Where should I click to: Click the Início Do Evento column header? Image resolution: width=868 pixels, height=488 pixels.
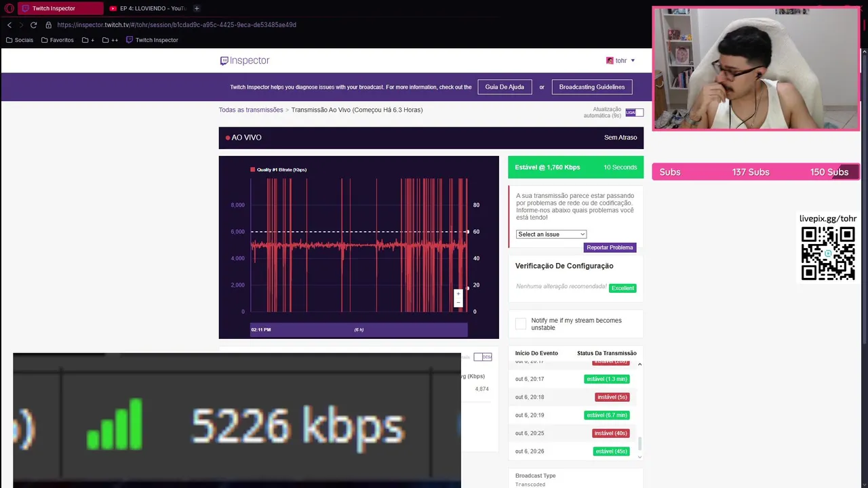(536, 353)
